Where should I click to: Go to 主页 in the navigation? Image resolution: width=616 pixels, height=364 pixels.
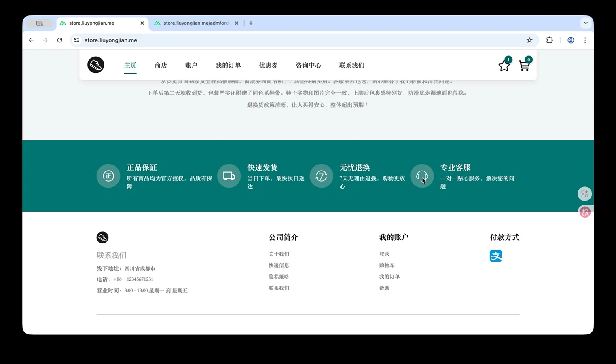(x=130, y=65)
